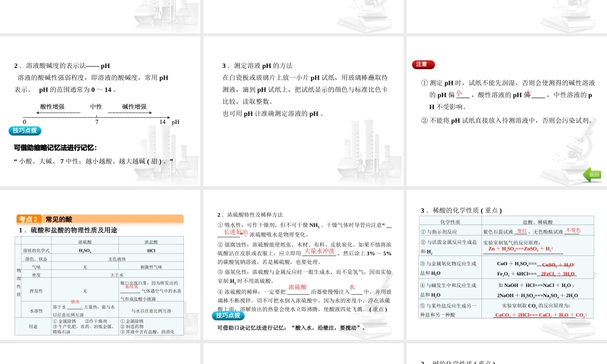The width and height of the screenshot is (607, 364).
Task: Click the red answer 小 in note ①
Action: 459,93
